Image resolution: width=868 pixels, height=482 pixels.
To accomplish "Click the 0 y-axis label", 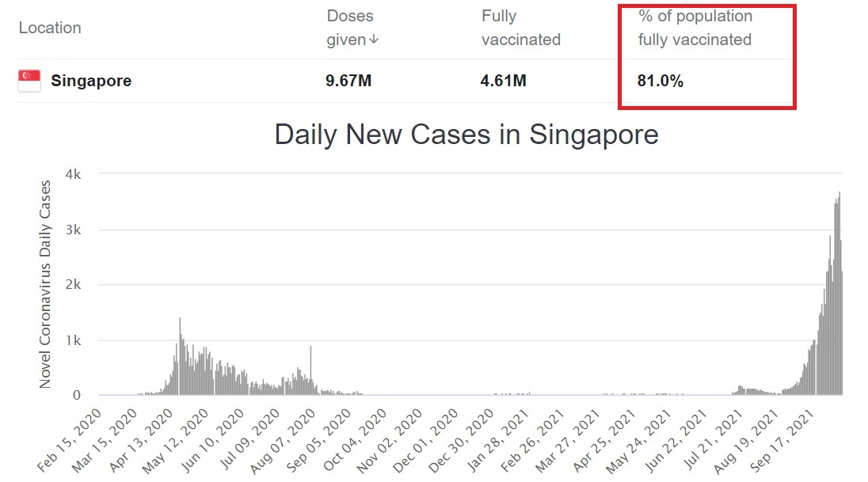I will click(76, 395).
